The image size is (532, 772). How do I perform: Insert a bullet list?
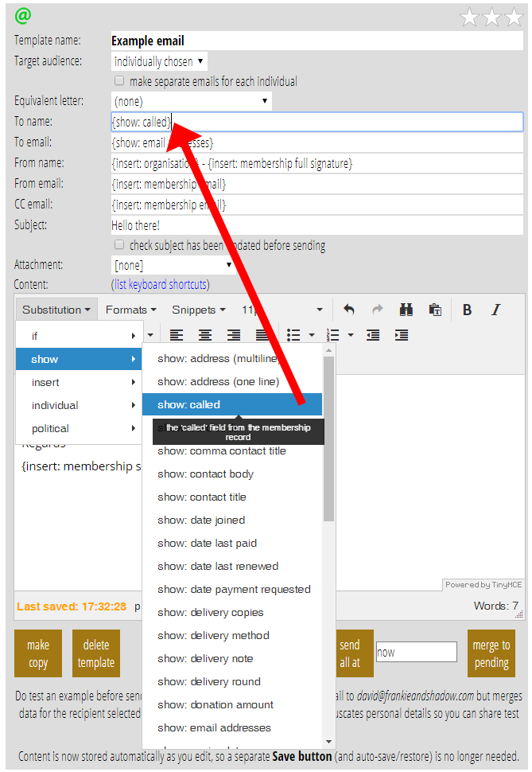293,335
